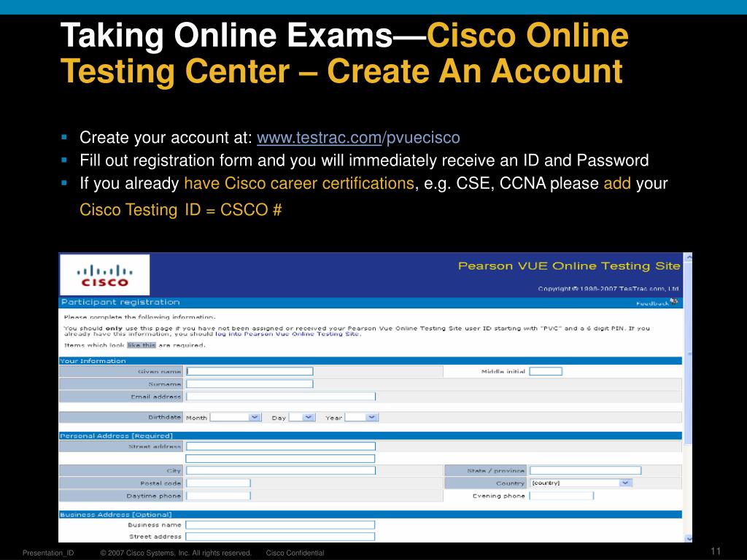Click the 'Personal Address [Required]' section header
This screenshot has height=560, width=747.
click(116, 436)
